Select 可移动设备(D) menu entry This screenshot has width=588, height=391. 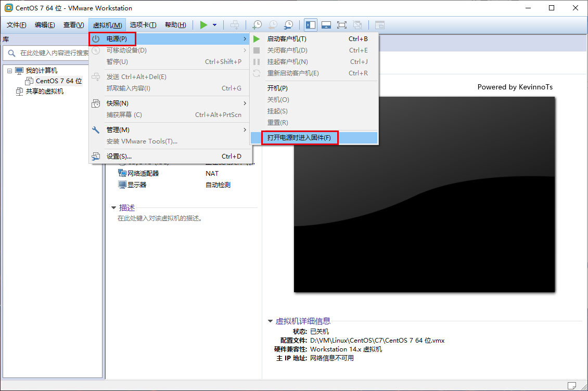click(x=169, y=50)
